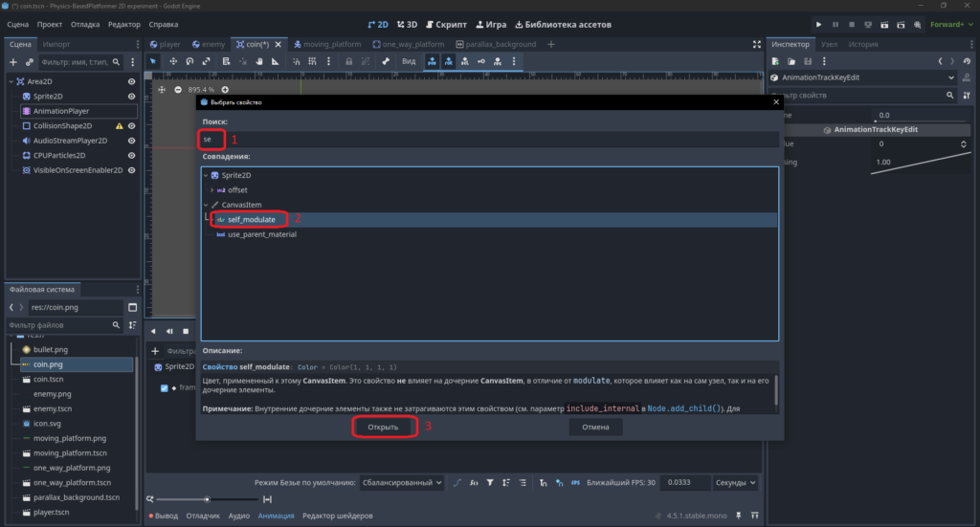This screenshot has width=980, height=527.
Task: Click the Отмена button
Action: coord(595,428)
